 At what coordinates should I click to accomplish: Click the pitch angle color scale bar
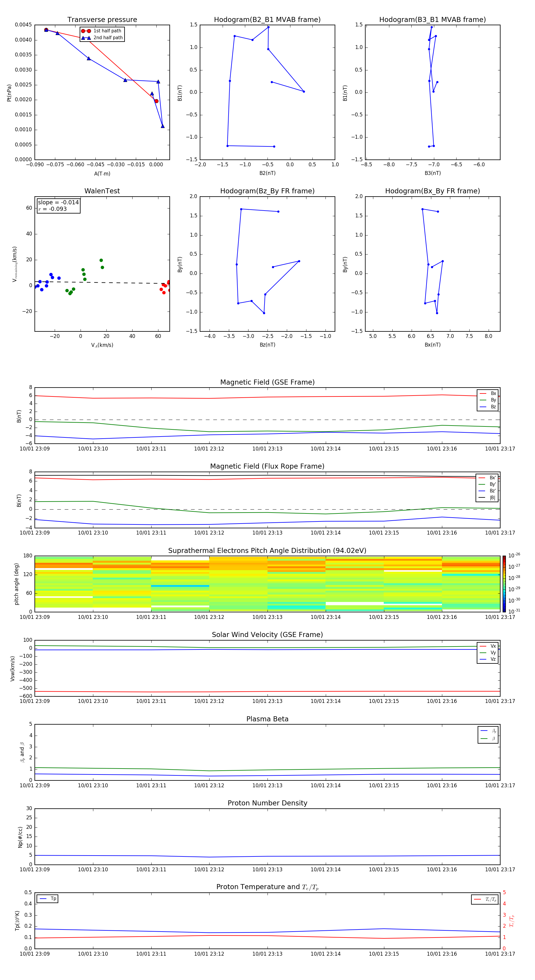click(x=504, y=584)
